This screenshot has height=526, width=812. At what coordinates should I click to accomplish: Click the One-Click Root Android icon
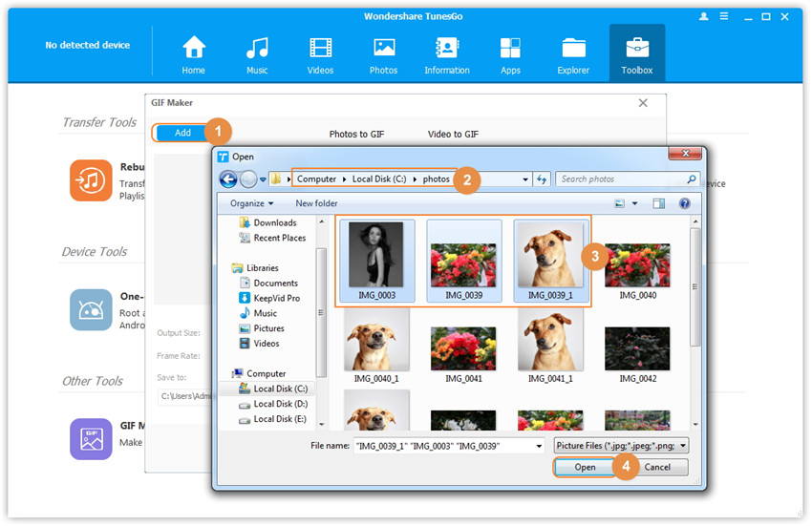click(x=91, y=309)
